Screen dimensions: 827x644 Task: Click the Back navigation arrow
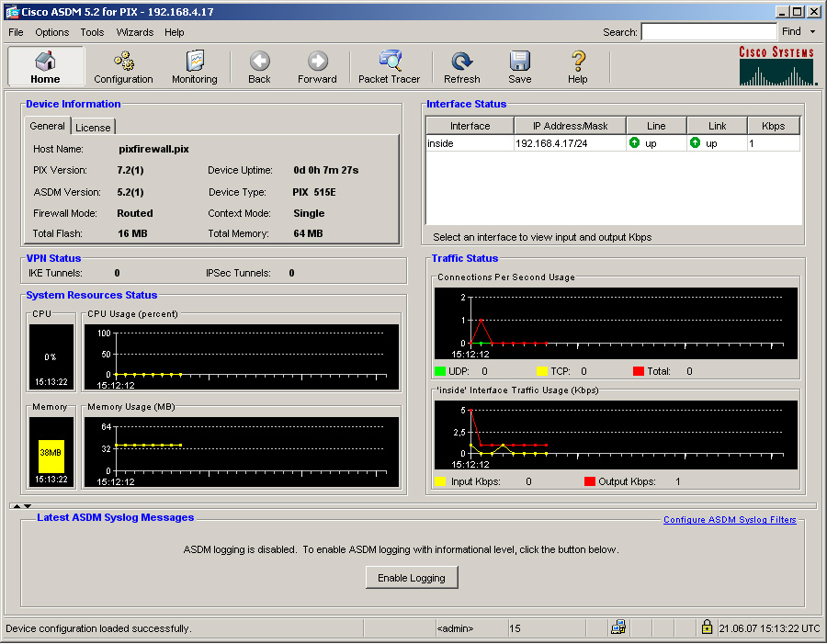tap(259, 67)
